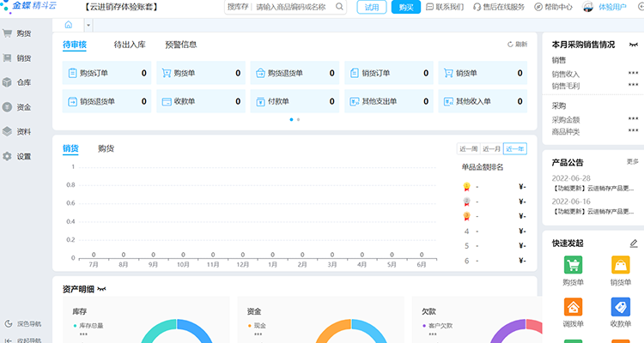Toggle eye icon next to 资产明细
Screen dimensions: 644x343
point(102,289)
